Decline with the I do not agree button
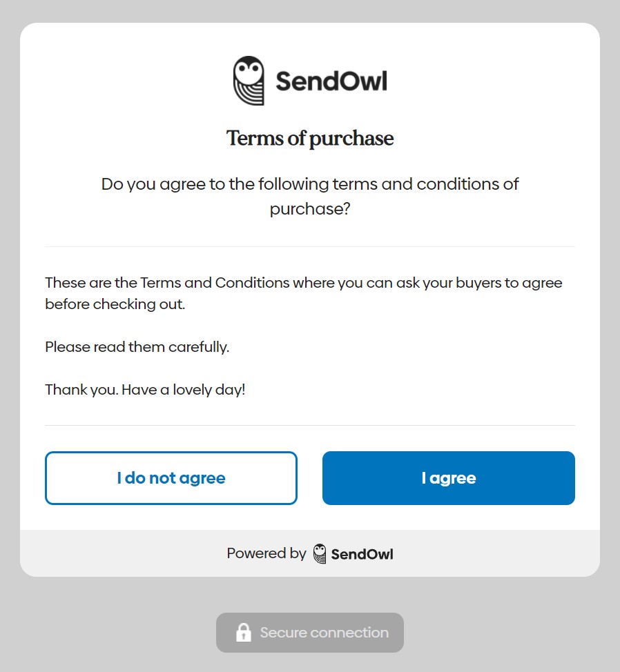 tap(171, 478)
